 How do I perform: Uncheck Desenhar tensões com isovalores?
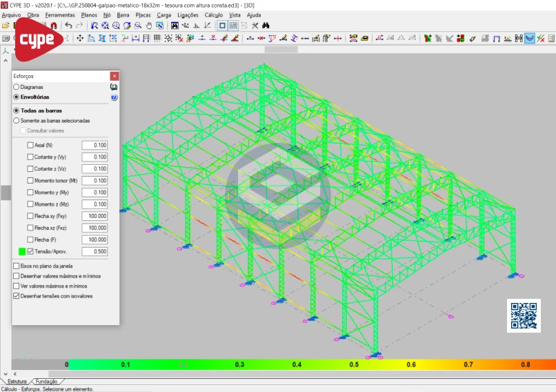[17, 296]
